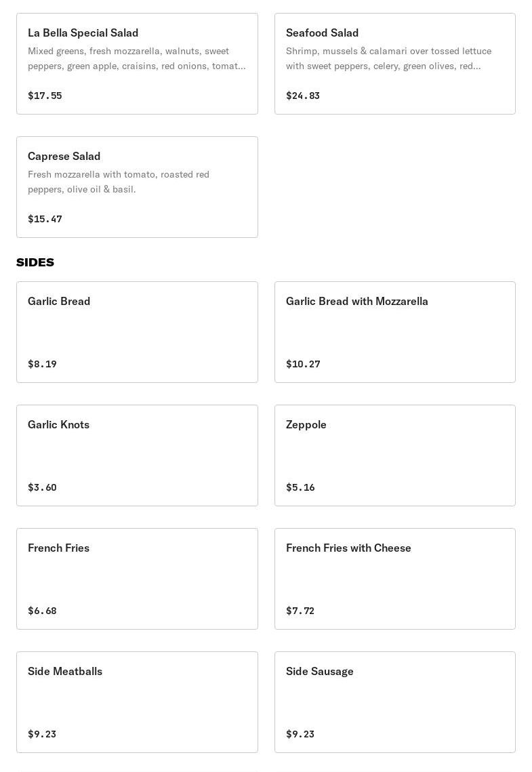
Task: Click the Caprese Salad description text
Action: pyautogui.click(x=119, y=182)
